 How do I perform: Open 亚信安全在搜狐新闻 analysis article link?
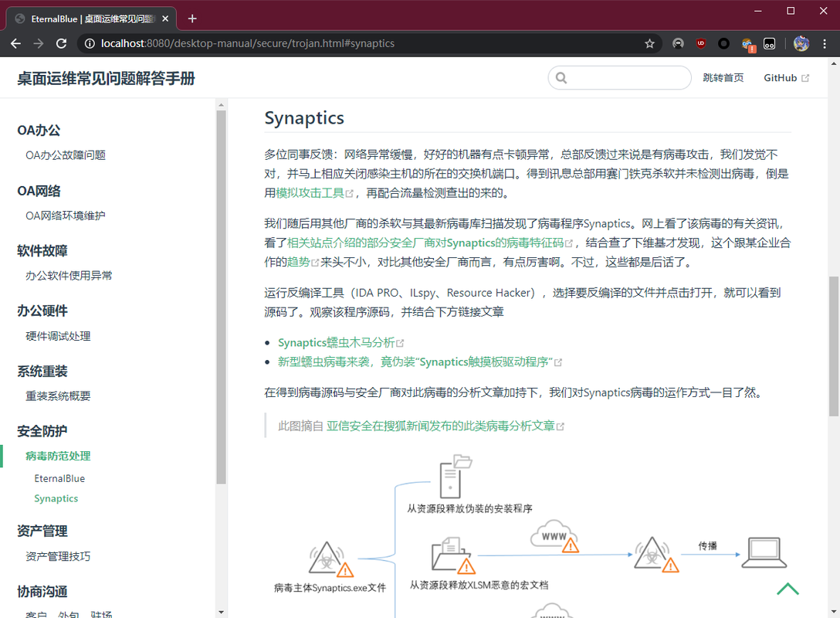(x=445, y=426)
